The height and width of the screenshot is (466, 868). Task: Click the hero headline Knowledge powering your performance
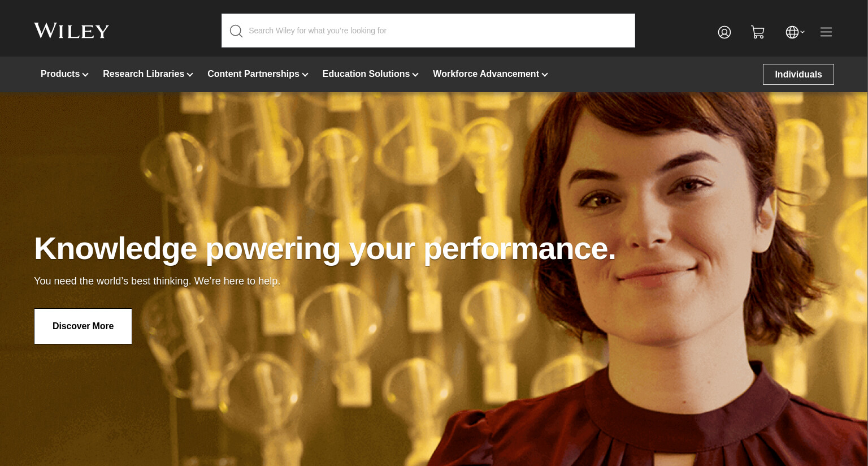tap(325, 248)
